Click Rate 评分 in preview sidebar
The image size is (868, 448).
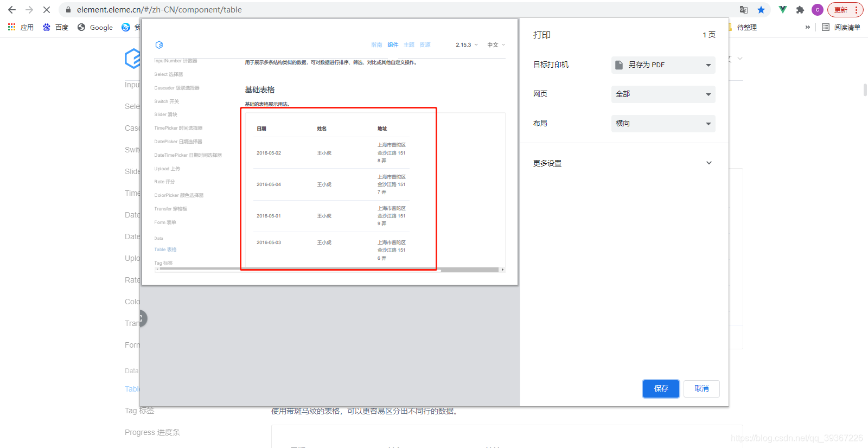click(x=164, y=182)
